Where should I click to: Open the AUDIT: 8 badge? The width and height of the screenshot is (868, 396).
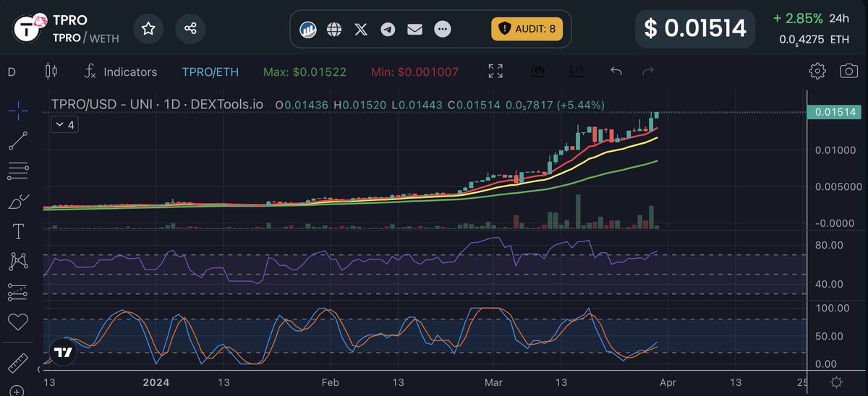[526, 29]
